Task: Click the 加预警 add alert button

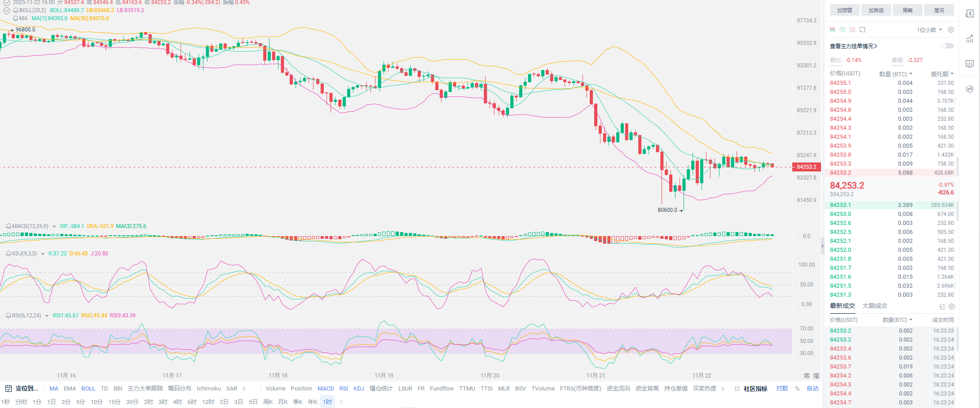Action: 844,10
